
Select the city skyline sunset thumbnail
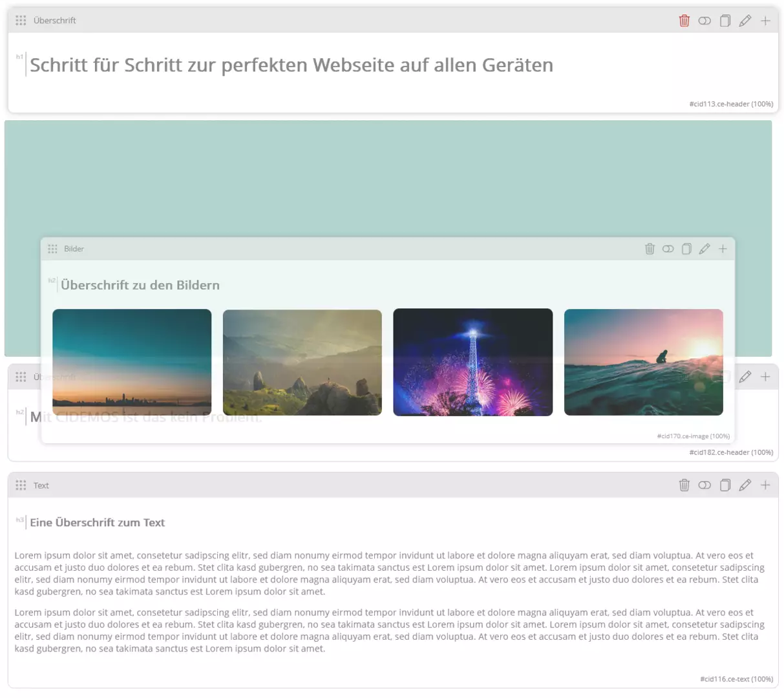pyautogui.click(x=132, y=363)
